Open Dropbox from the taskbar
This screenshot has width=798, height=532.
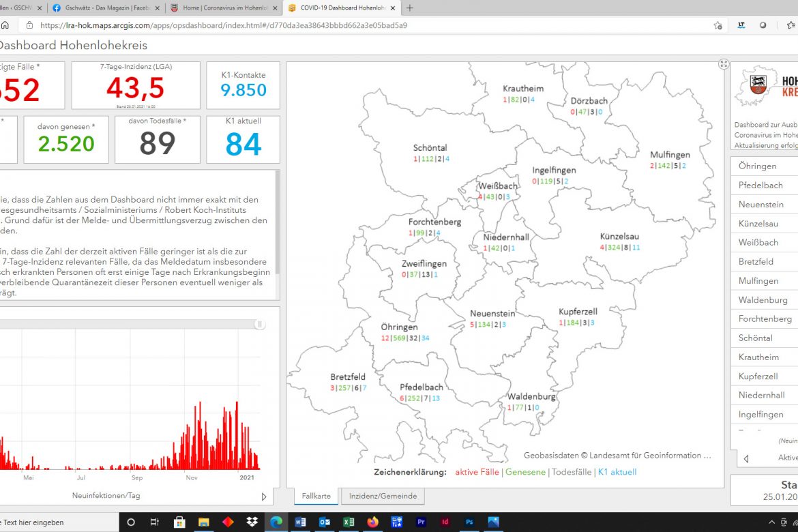pos(252,522)
